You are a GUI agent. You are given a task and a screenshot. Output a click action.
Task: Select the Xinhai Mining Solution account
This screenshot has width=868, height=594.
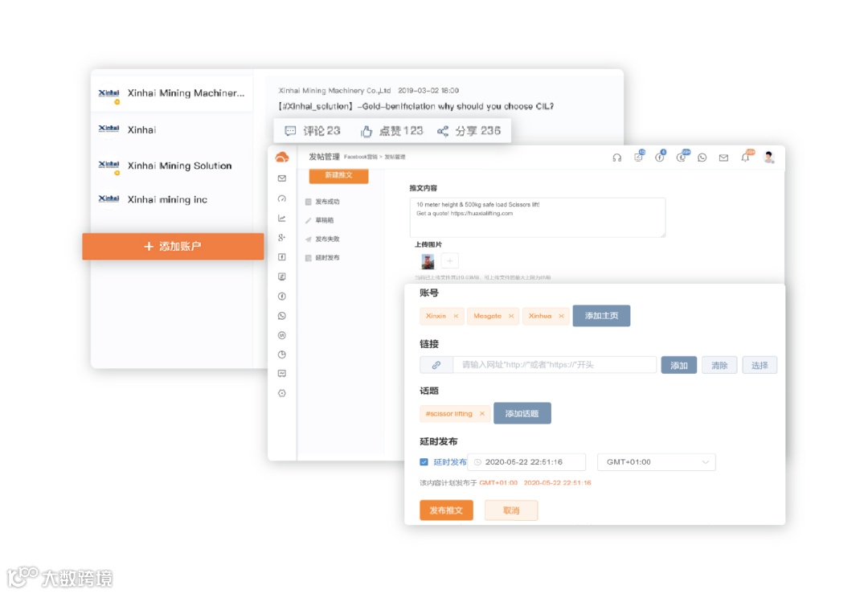click(172, 166)
